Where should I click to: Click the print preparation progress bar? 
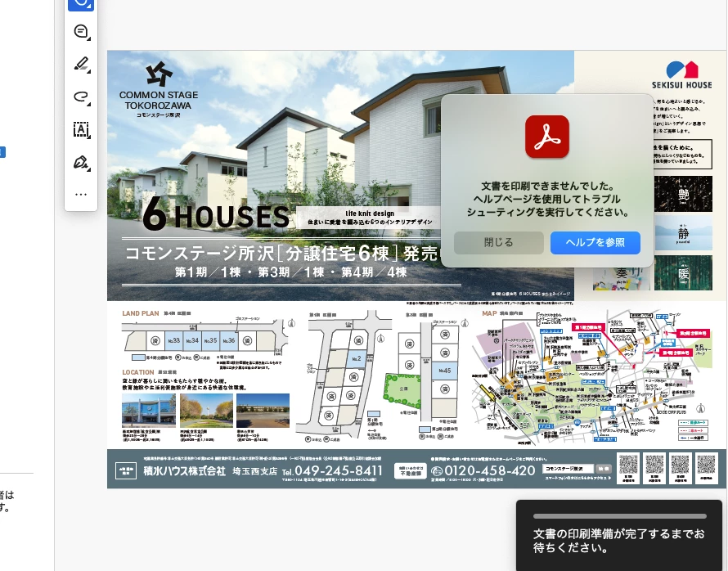620,515
